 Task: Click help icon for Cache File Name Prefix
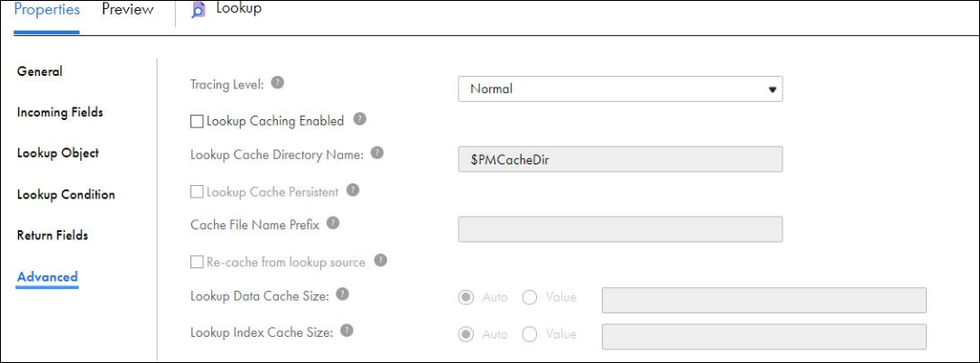pos(333,223)
